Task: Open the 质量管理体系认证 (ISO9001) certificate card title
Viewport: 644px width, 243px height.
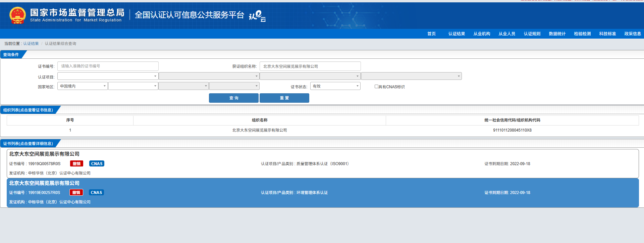Action: (44, 154)
